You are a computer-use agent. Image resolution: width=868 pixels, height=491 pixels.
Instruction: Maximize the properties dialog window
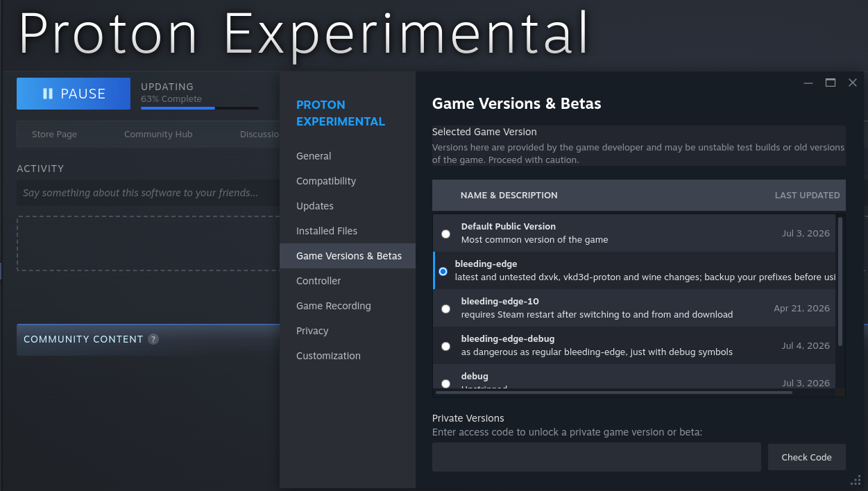[831, 83]
